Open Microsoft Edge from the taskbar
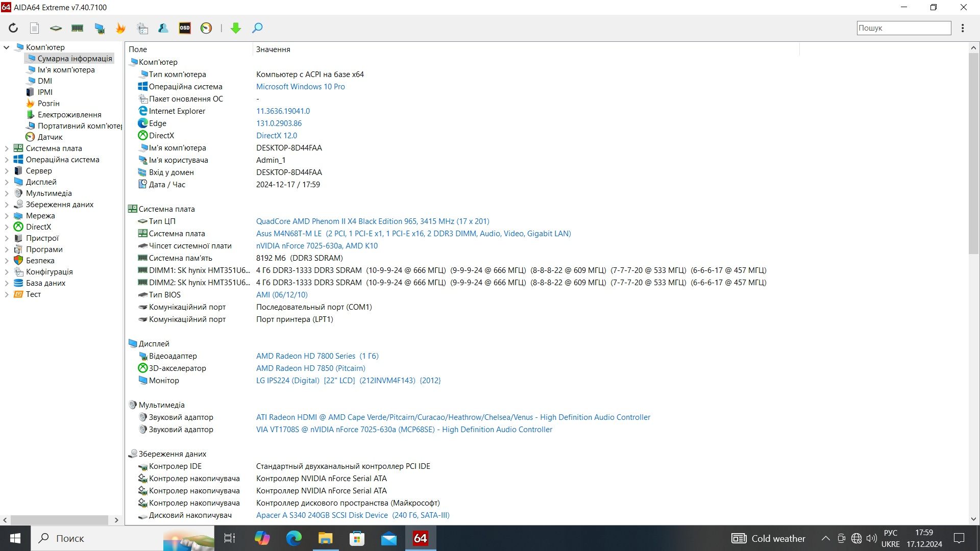 [293, 538]
